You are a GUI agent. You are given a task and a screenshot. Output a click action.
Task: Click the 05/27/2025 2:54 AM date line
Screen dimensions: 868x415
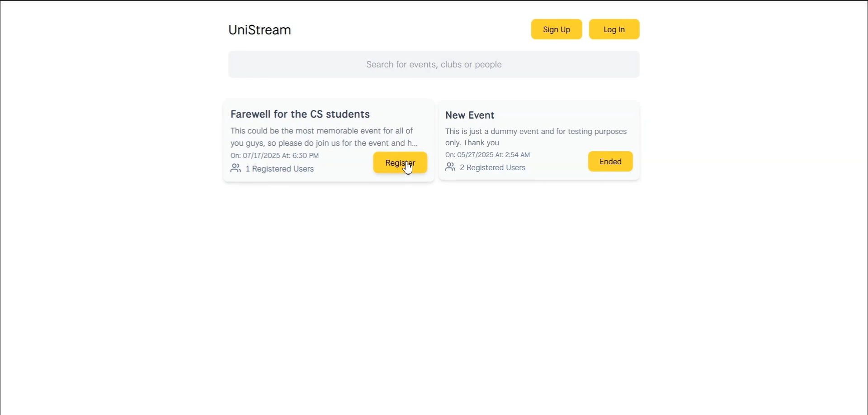[x=487, y=155]
